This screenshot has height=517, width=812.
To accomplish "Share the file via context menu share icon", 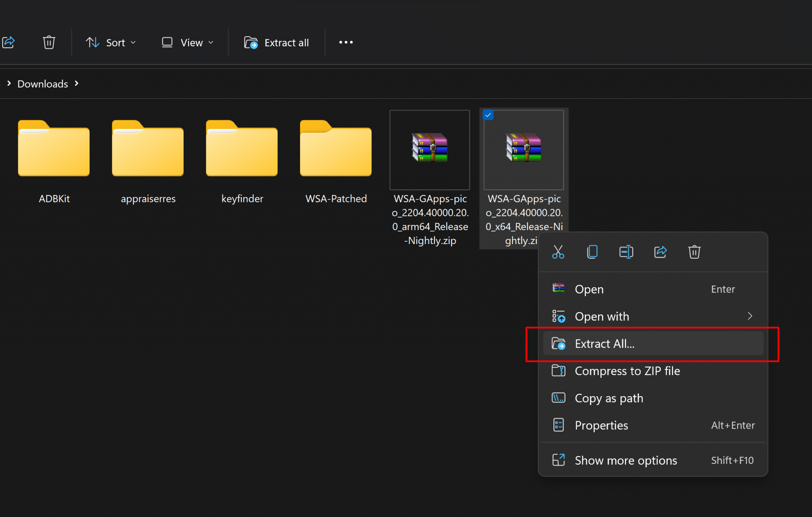I will point(660,252).
